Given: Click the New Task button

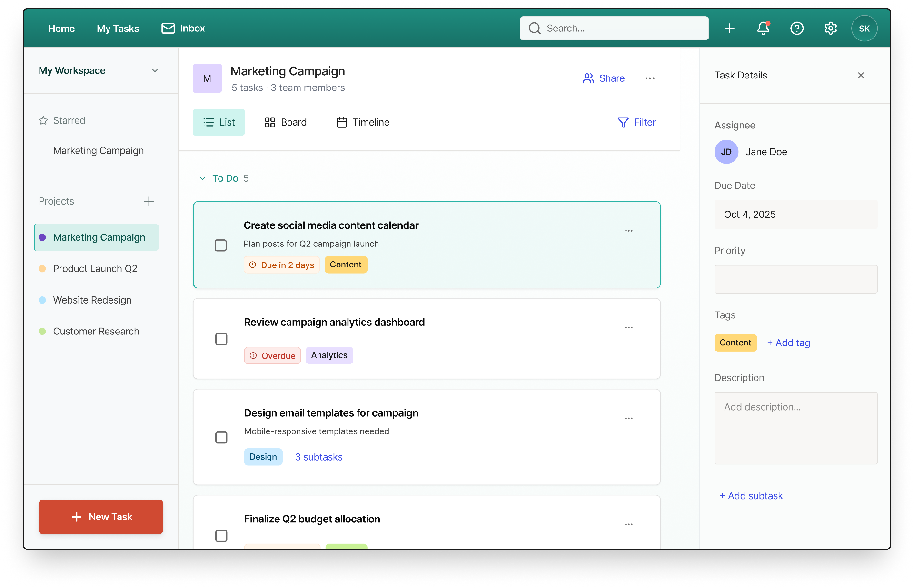Looking at the screenshot, I should 101,517.
